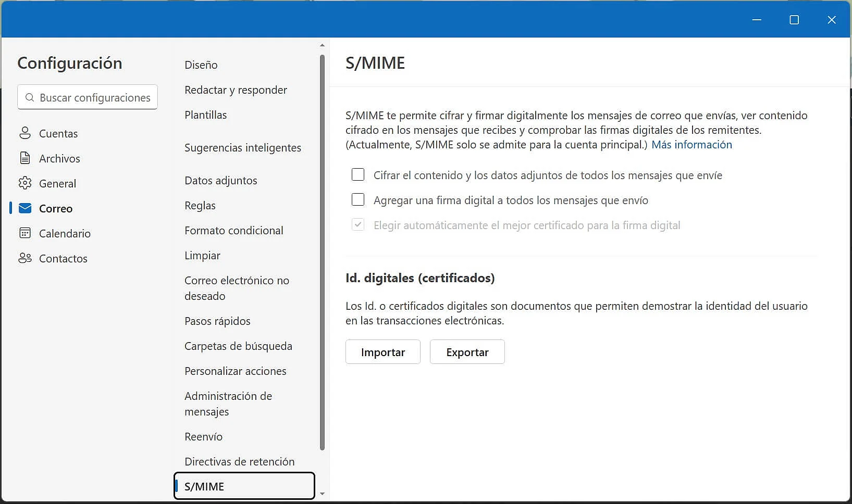852x504 pixels.
Task: Check 'Agregar una firma digital' option
Action: 358,199
